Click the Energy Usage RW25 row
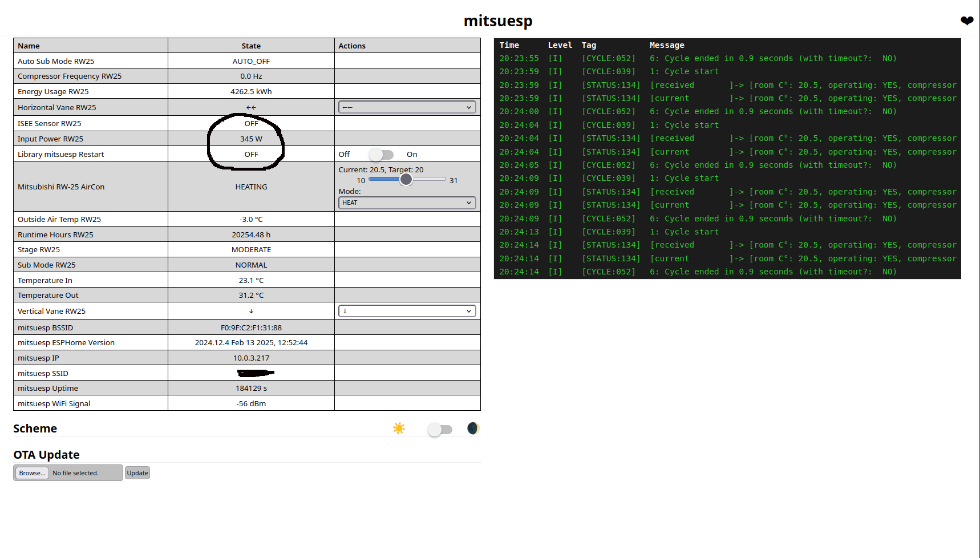980x558 pixels. coord(53,91)
